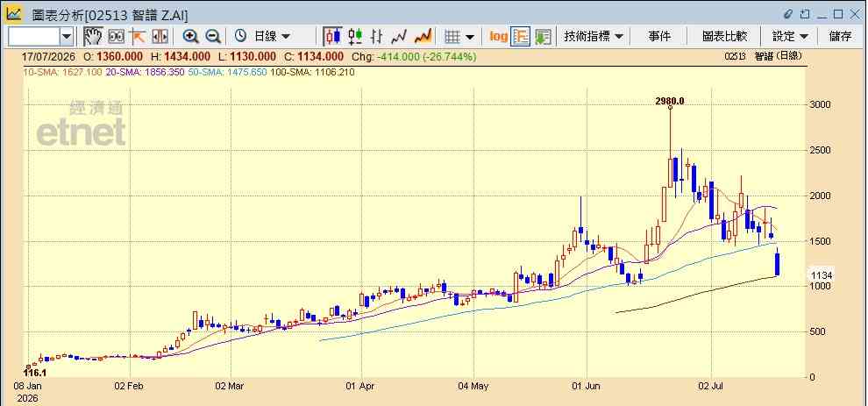Click the 圖表比較 button

(724, 37)
